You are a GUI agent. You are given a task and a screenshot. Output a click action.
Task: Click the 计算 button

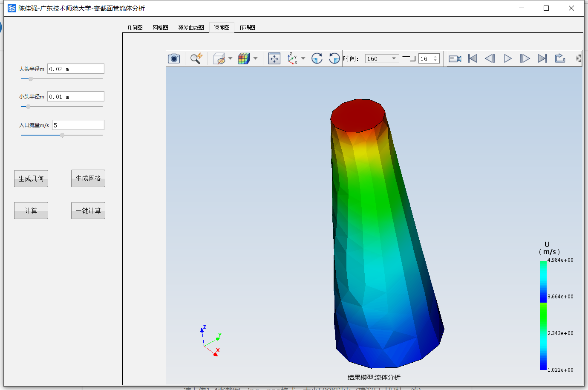tap(31, 211)
